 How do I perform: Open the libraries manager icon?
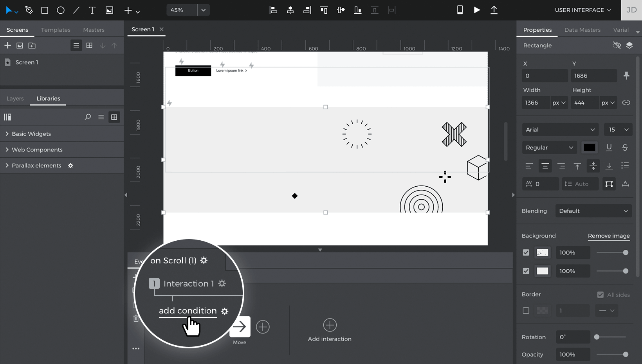pos(7,117)
